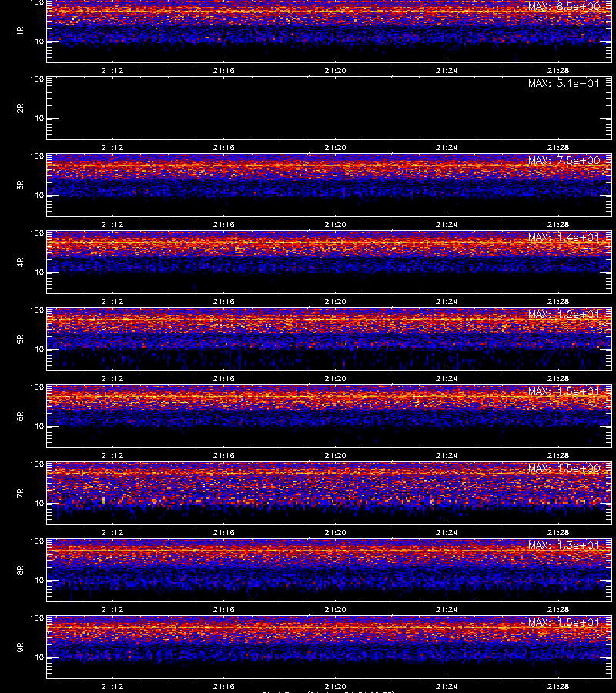
Task: Click the 5R panel axis label
Action: pos(20,340)
